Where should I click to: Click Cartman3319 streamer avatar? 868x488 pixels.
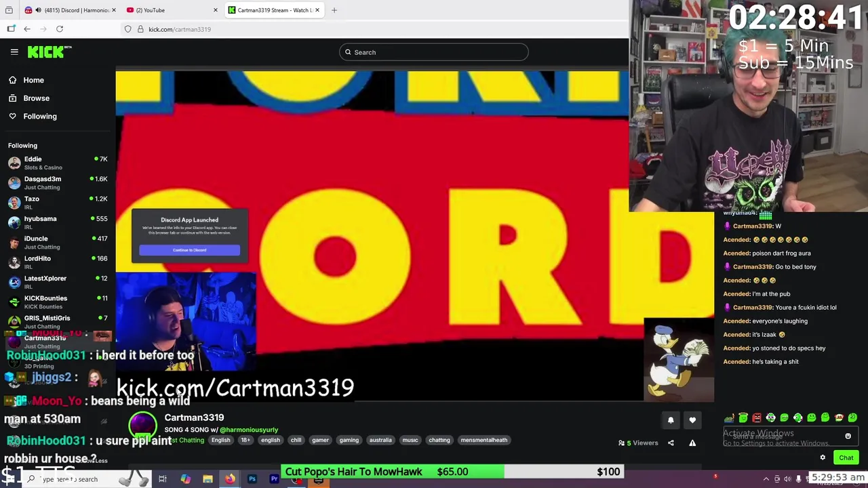(142, 426)
